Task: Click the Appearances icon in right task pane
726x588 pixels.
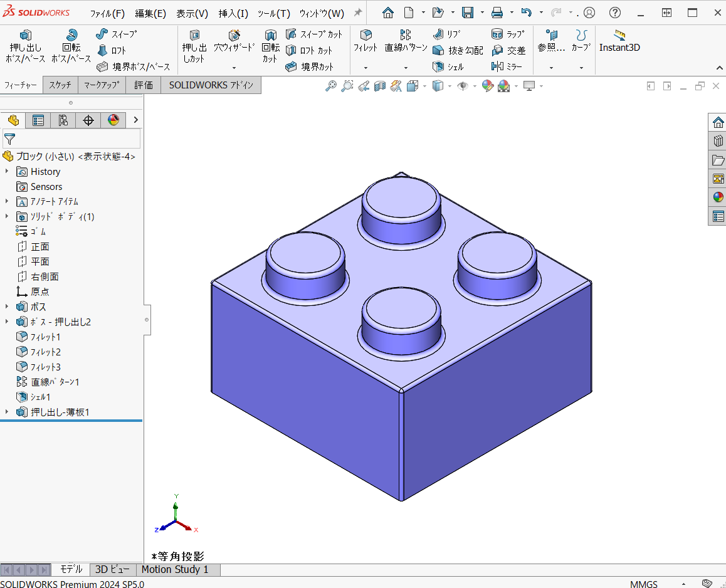Action: (x=718, y=197)
